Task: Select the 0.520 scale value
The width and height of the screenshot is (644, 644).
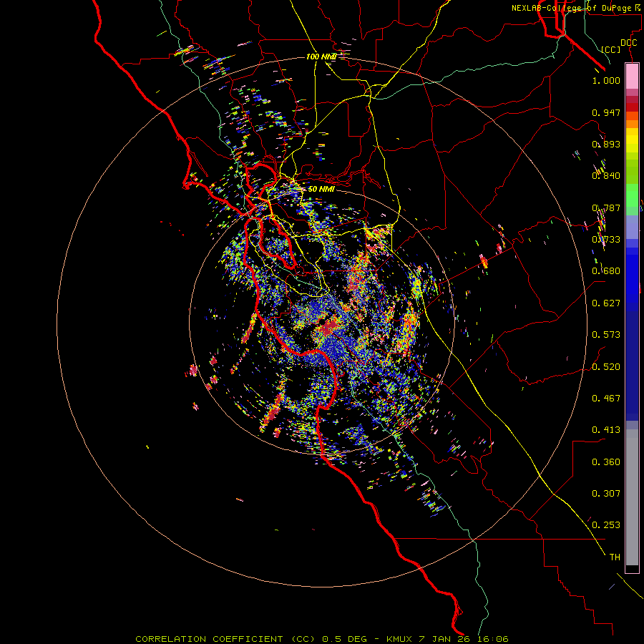Action: [x=606, y=367]
